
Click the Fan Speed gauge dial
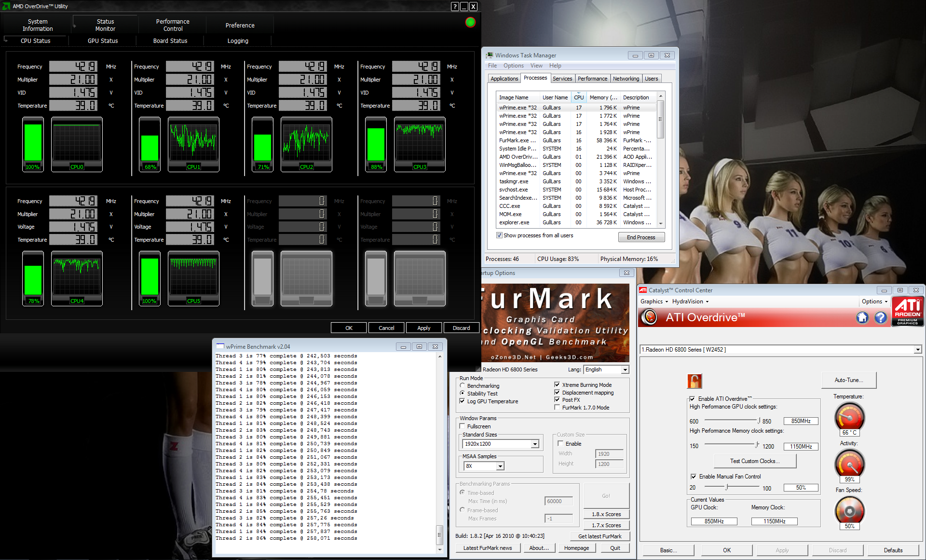point(849,510)
